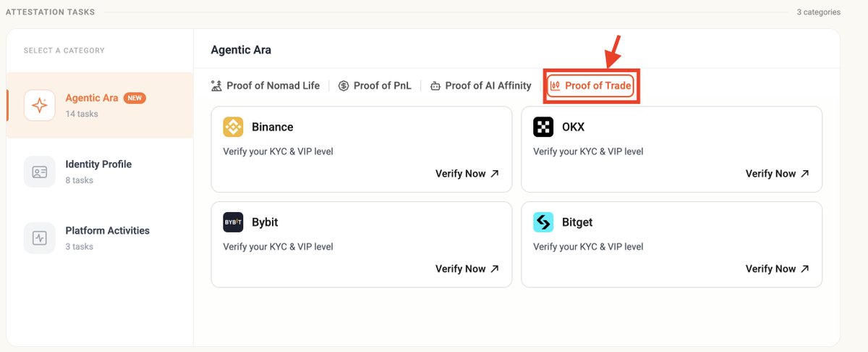Click the arrow icon on Binance Verify Now

pos(495,174)
